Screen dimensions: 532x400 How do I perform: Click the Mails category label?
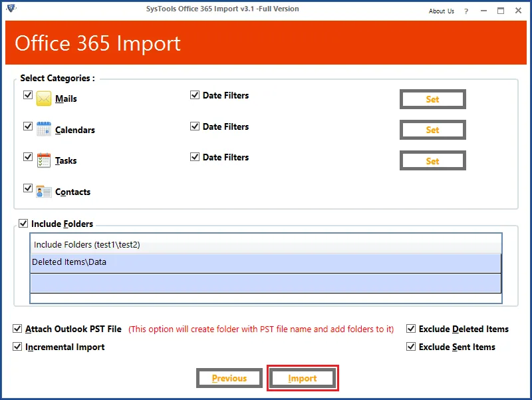[66, 99]
